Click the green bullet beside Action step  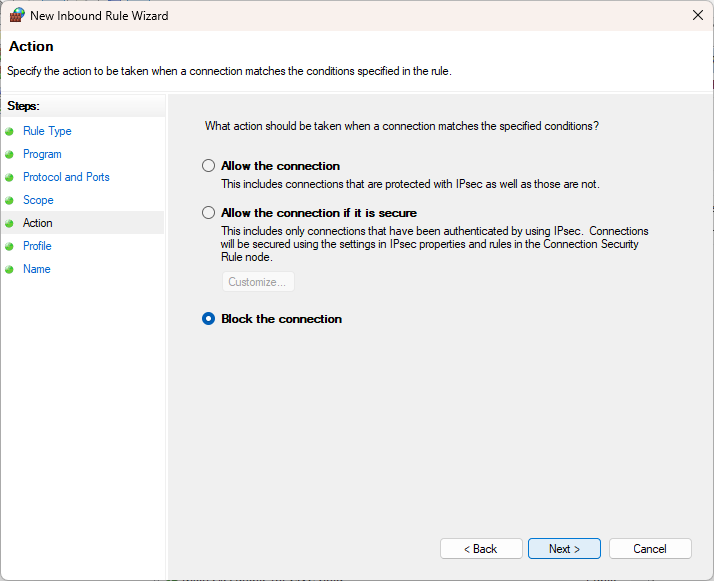pos(11,223)
